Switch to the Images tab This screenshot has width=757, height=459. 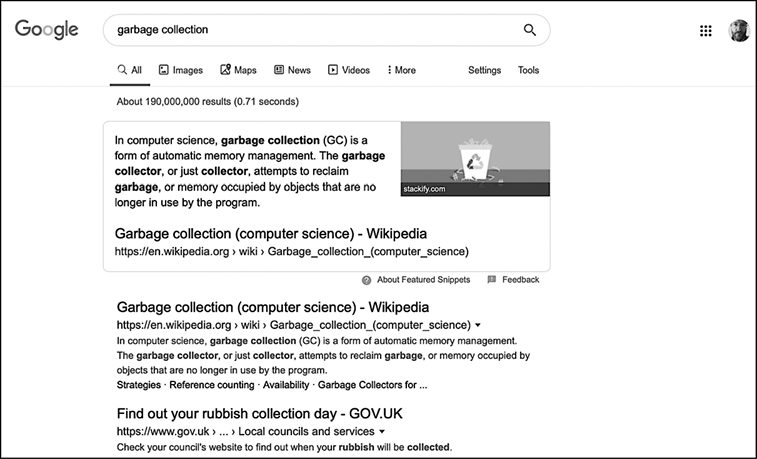click(x=180, y=71)
